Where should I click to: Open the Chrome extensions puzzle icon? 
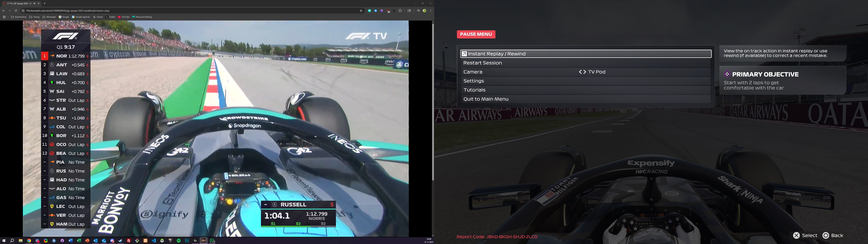point(400,11)
